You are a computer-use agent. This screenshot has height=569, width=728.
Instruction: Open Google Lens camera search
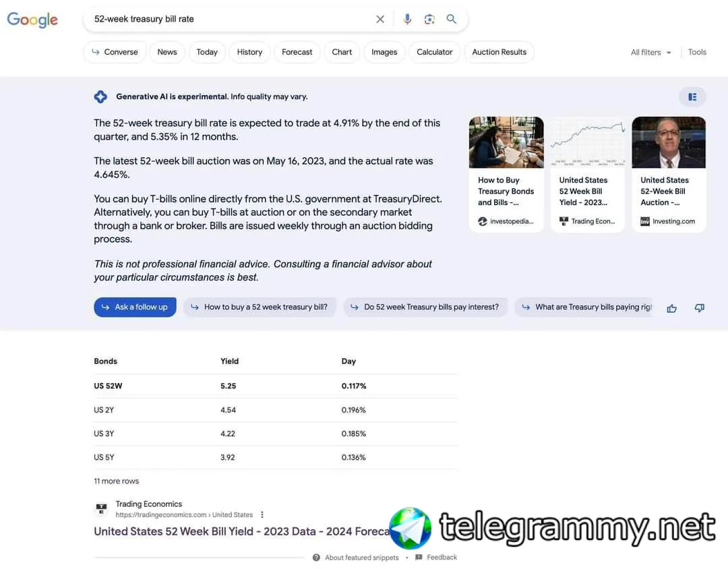[429, 19]
